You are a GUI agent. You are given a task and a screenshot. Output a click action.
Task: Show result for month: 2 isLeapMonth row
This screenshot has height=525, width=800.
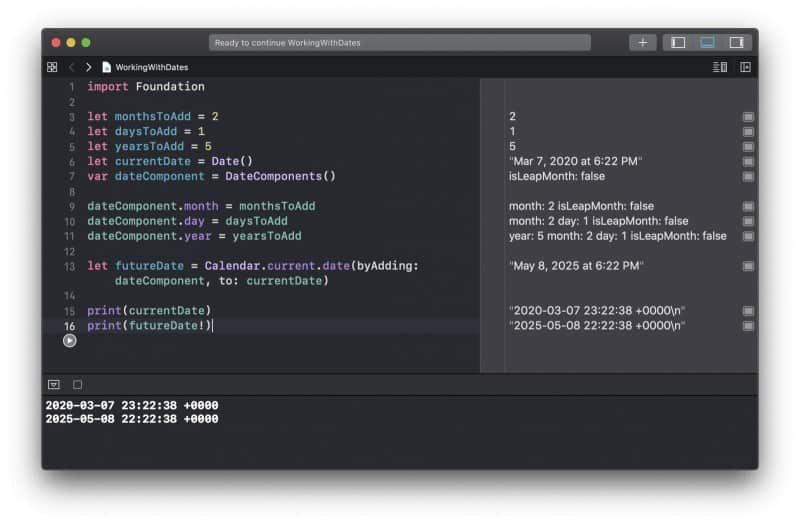coord(748,206)
